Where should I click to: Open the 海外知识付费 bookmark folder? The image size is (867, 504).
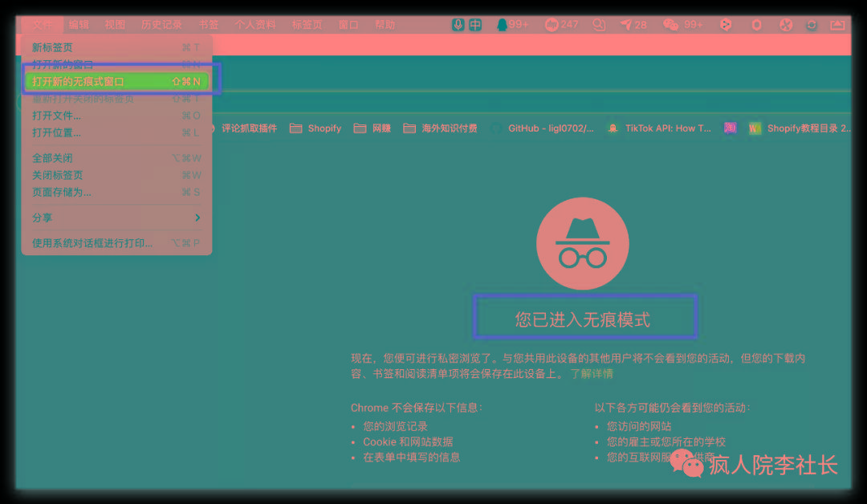click(441, 128)
